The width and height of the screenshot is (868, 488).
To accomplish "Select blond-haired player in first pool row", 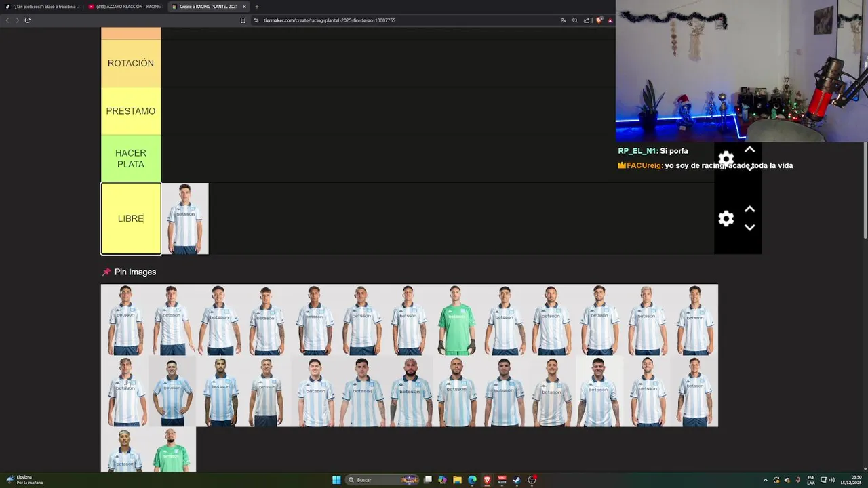I will click(x=646, y=320).
